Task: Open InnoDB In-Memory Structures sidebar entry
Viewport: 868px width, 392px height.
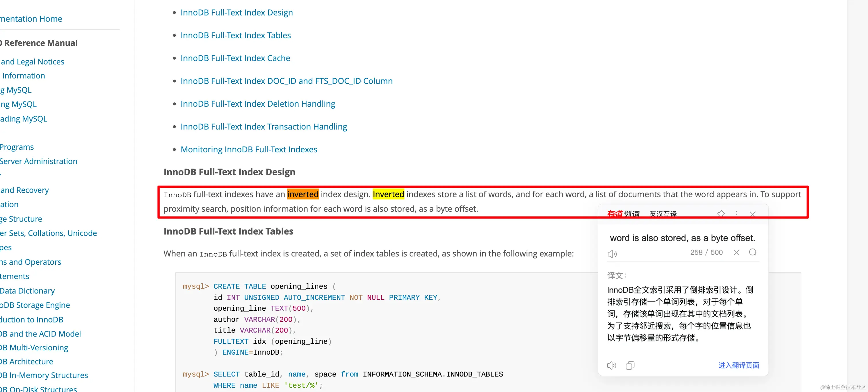Action: click(x=44, y=375)
